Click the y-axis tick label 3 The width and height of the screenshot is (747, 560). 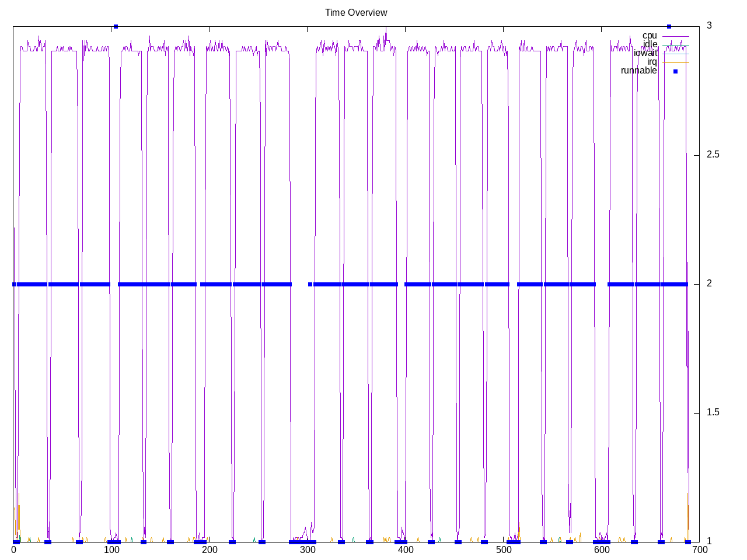click(709, 26)
